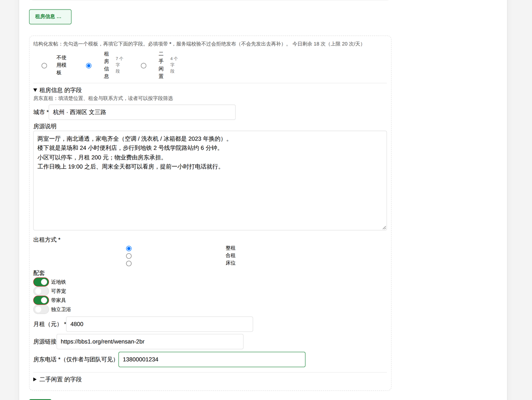Enable the 可养宠 switch
The image size is (532, 400).
41,291
